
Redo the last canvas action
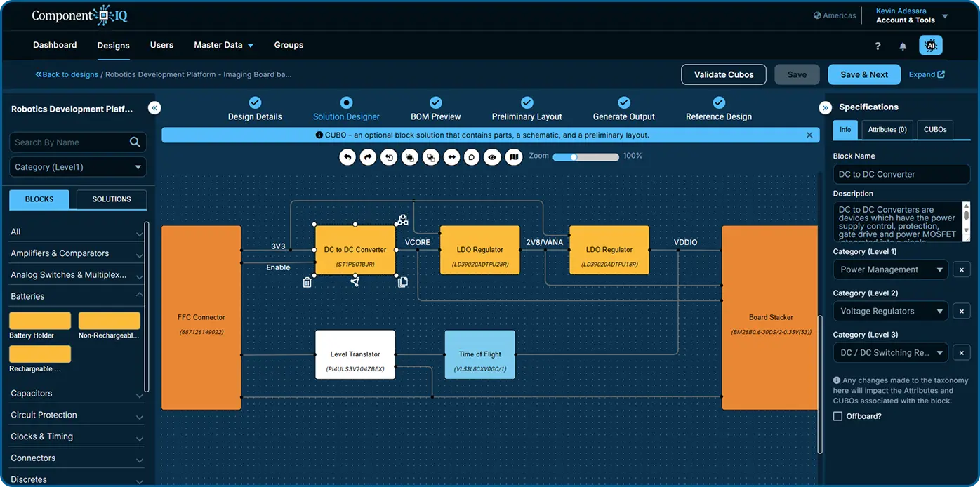point(369,157)
